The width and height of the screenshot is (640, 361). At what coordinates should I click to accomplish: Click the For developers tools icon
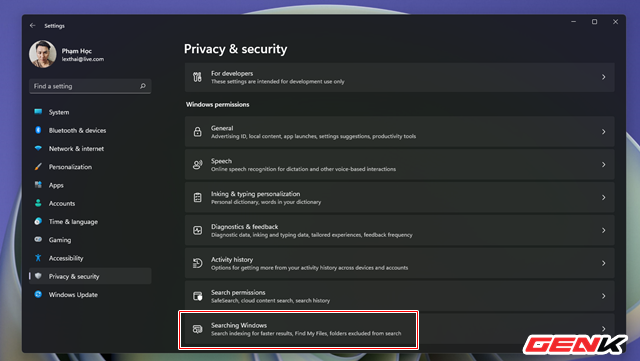[198, 77]
